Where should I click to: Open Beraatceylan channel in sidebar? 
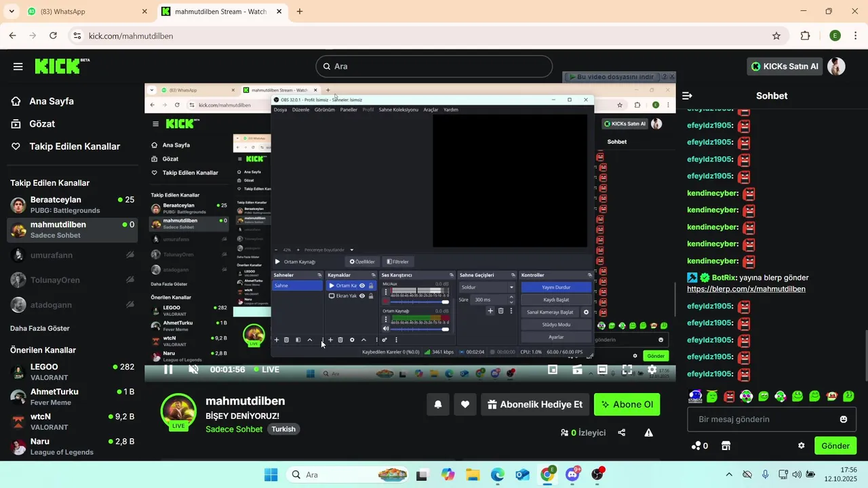72,205
